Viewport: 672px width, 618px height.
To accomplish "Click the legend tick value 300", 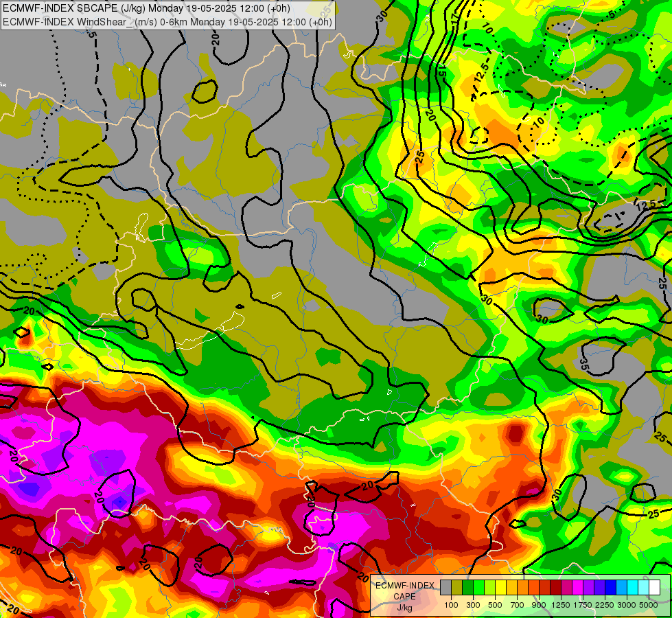I will pyautogui.click(x=473, y=605).
